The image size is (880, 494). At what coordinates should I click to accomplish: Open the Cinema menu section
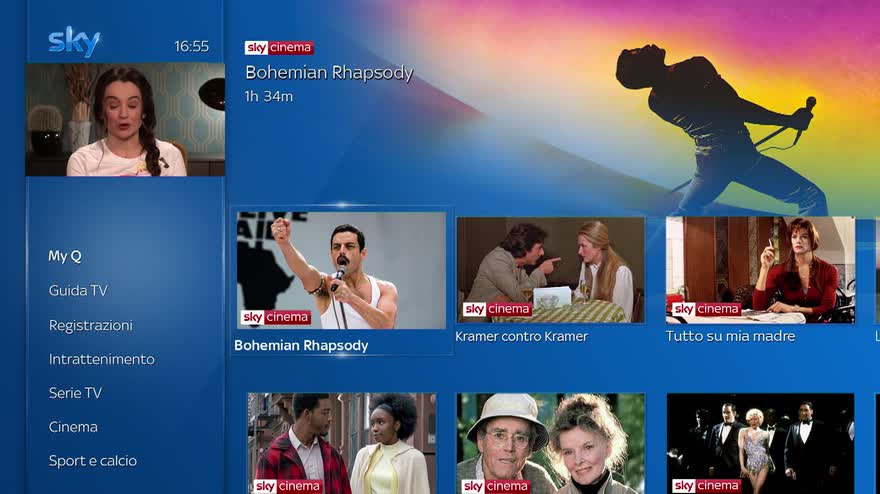tap(73, 427)
